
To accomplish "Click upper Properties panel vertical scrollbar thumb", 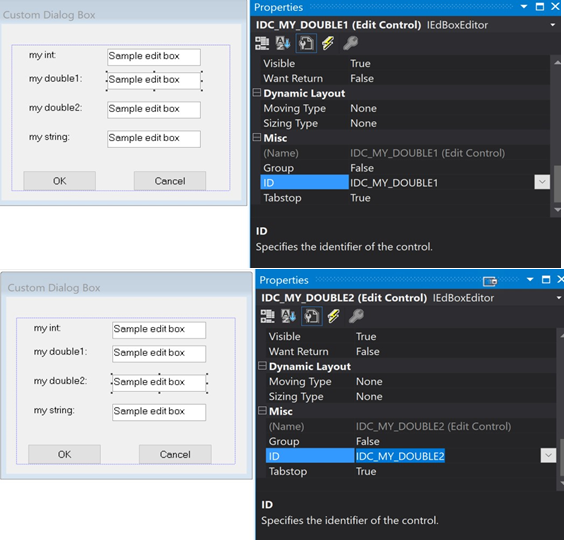I will coord(557,184).
